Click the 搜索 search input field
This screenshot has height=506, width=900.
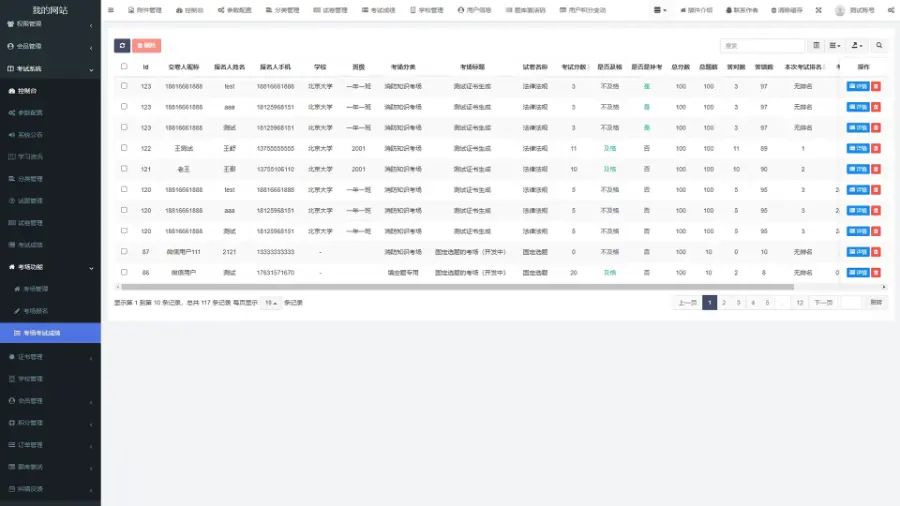(x=762, y=46)
